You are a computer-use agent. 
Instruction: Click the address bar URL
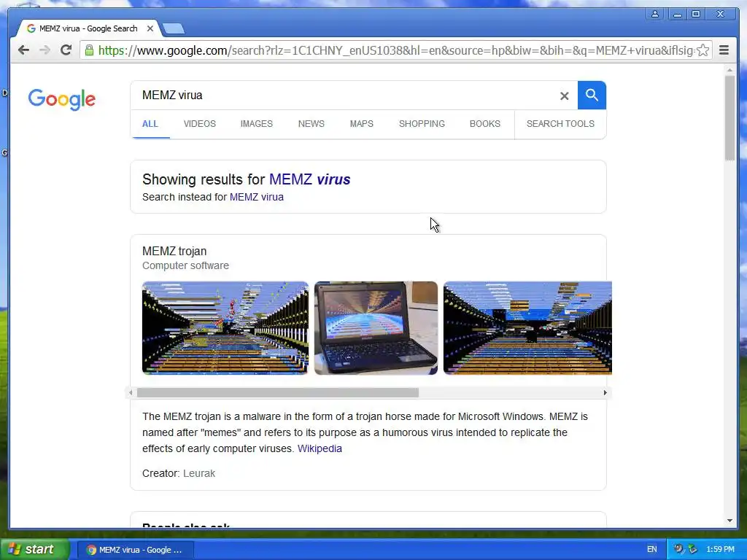tap(395, 50)
